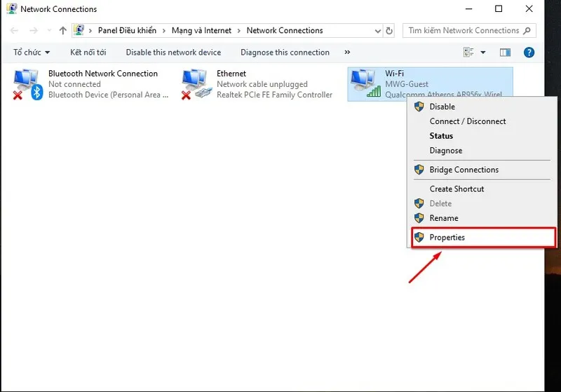The height and width of the screenshot is (392, 561).
Task: Open the Tổ chức dropdown menu
Action: point(32,53)
